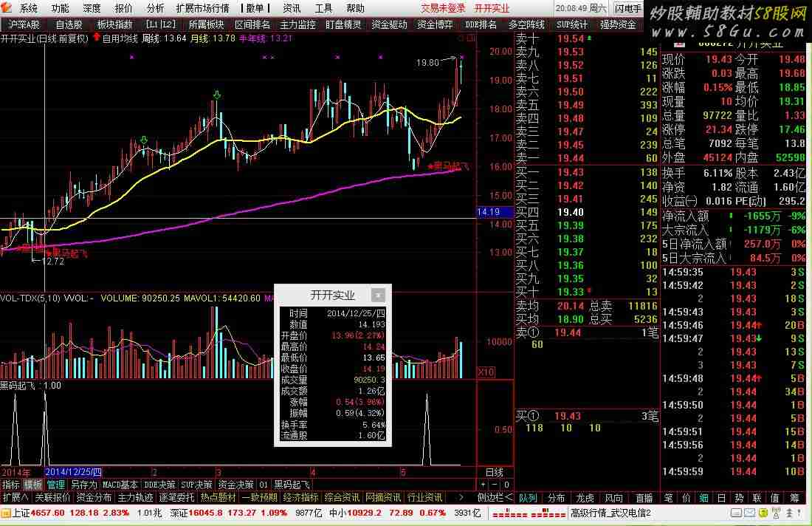The height and width of the screenshot is (526, 812).
Task: Click the 闪电手 button
Action: [628, 8]
